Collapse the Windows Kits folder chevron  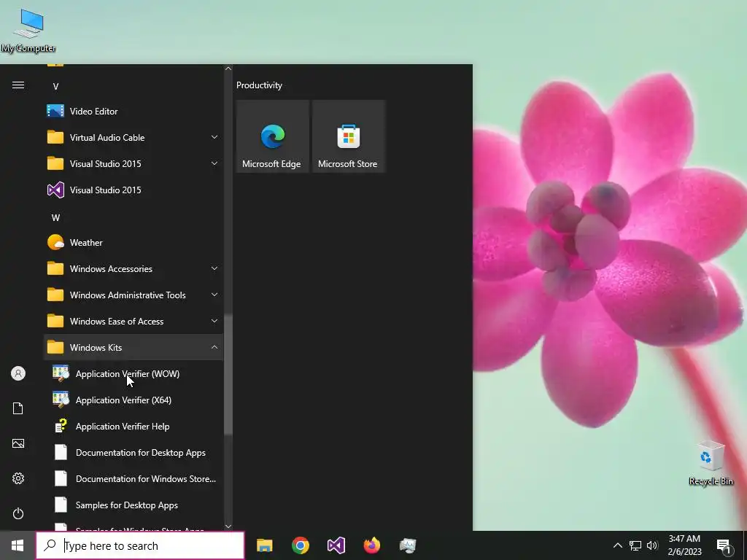(214, 347)
